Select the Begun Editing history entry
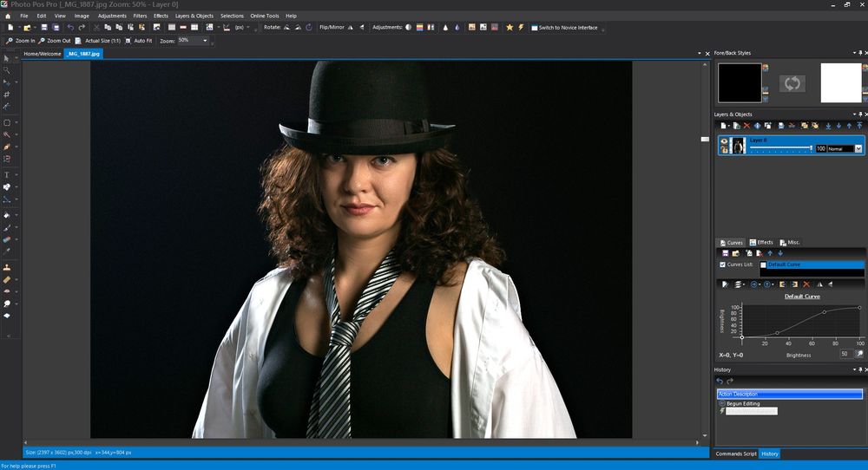868x470 pixels. click(743, 403)
